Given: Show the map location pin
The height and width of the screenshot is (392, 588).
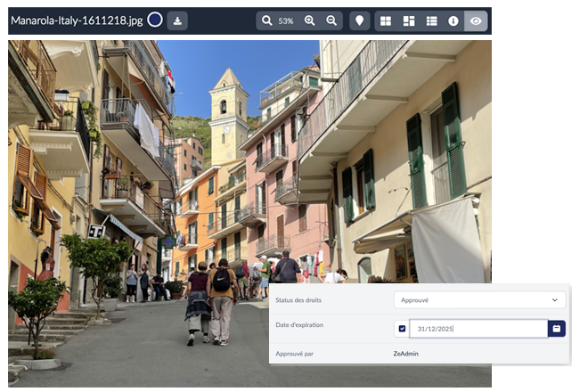Looking at the screenshot, I should 360,20.
